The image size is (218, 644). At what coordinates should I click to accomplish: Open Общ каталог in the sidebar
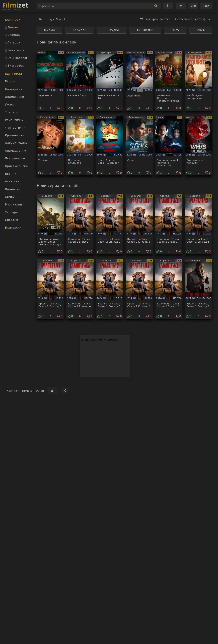pyautogui.click(x=17, y=58)
